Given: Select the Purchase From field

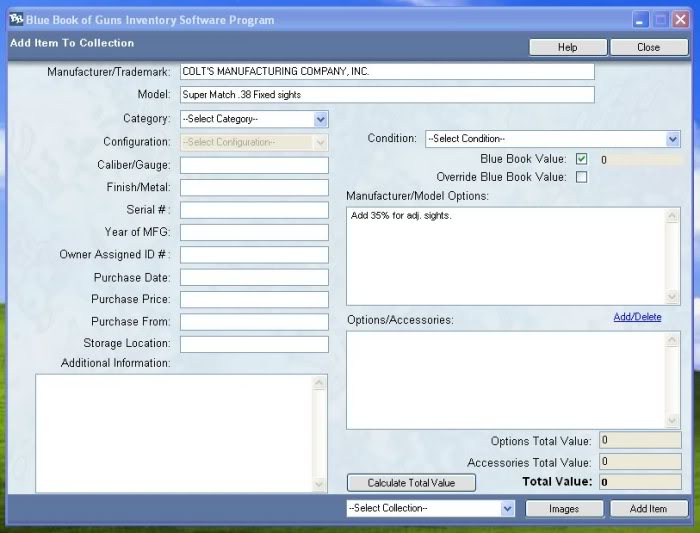Looking at the screenshot, I should pyautogui.click(x=254, y=322).
